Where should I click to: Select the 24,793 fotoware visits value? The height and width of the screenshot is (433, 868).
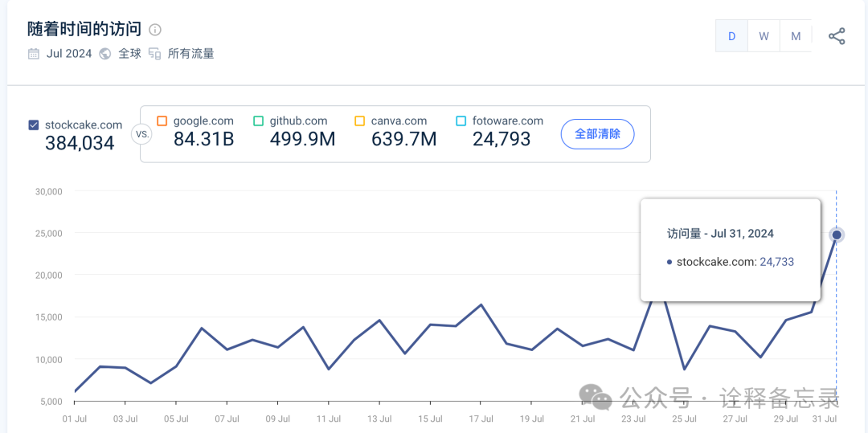point(502,139)
